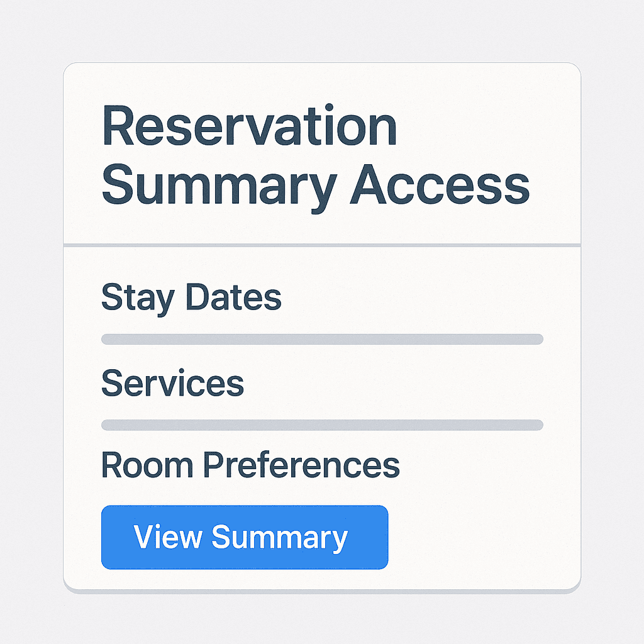Select the Stay Dates label
Screen dimensions: 644x644
[x=191, y=297]
